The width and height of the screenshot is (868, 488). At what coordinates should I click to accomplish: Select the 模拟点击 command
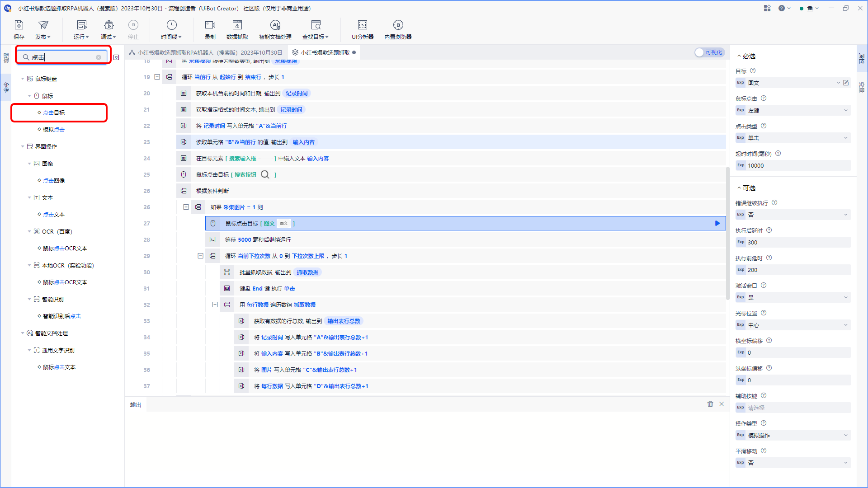pyautogui.click(x=54, y=129)
